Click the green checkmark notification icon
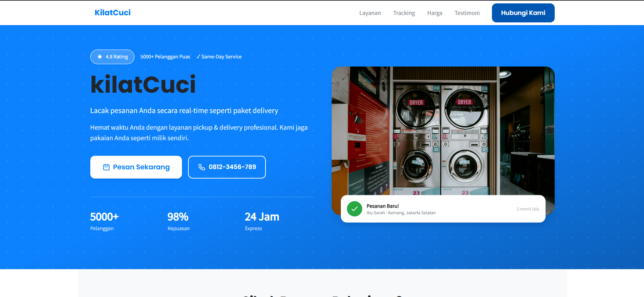The image size is (644, 297). pyautogui.click(x=354, y=209)
